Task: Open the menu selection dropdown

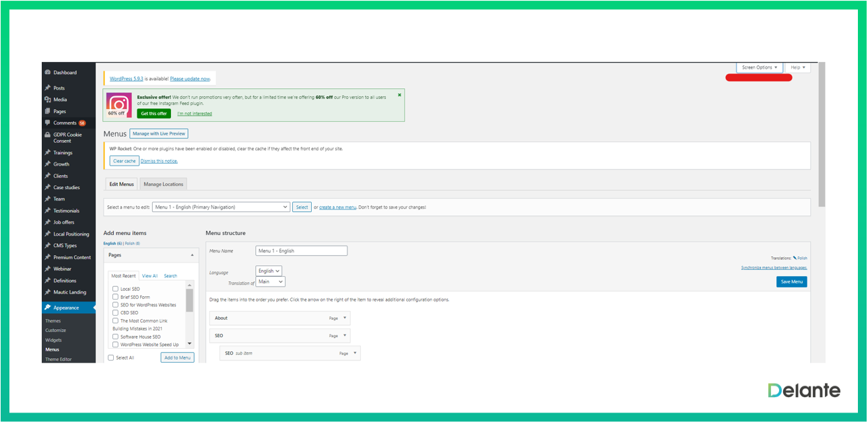Action: coord(221,207)
